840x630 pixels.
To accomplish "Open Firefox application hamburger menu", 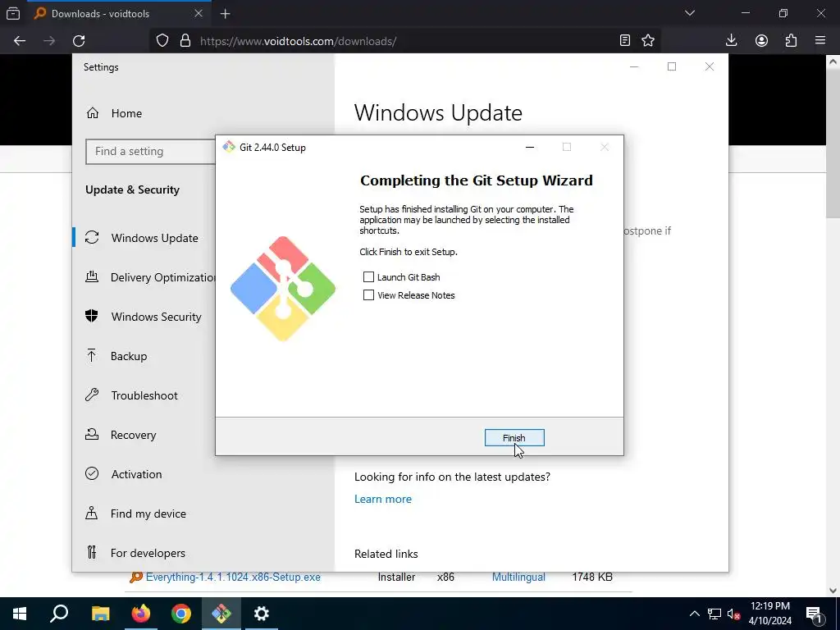I will (x=820, y=40).
